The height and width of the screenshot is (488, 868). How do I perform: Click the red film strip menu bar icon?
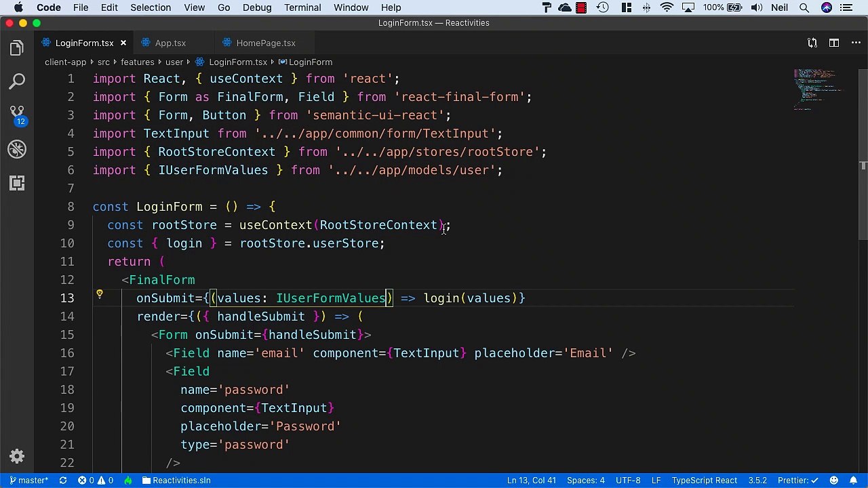tap(581, 7)
